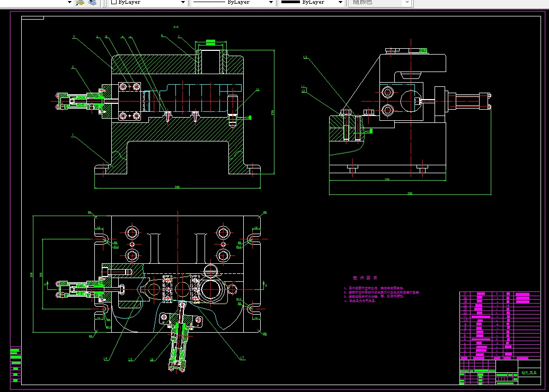Open the lineweight ByLayer dropdown
The height and width of the screenshot is (392, 549).
pyautogui.click(x=312, y=3)
